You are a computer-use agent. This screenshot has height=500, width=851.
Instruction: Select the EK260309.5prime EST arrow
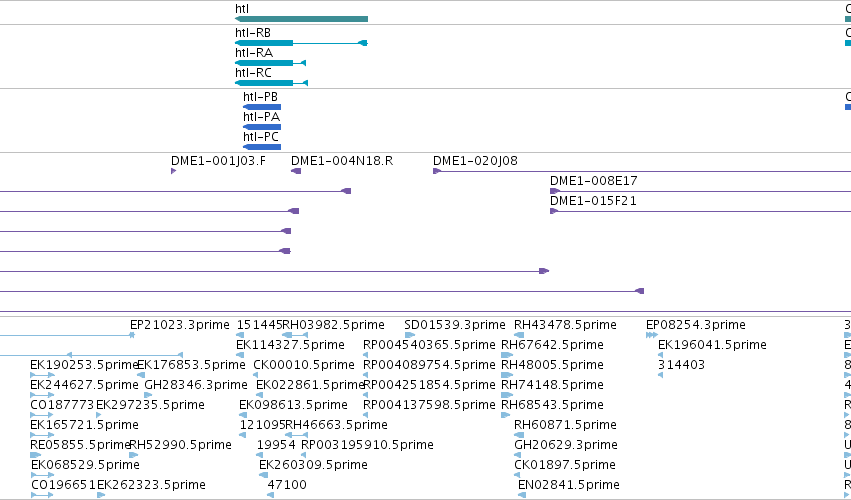point(263,475)
